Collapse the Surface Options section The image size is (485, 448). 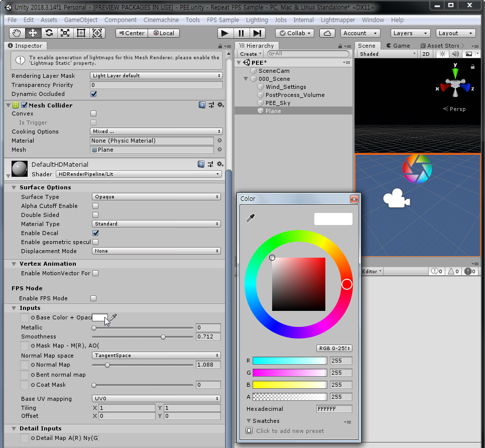tap(14, 187)
